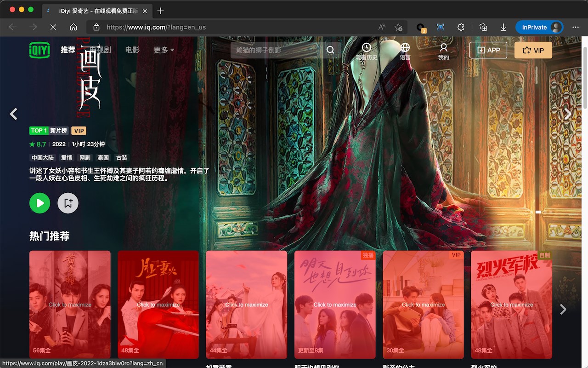Viewport: 588px width, 368px height.
Task: Open the 烈火军校 poster thumbnail
Action: 512,305
